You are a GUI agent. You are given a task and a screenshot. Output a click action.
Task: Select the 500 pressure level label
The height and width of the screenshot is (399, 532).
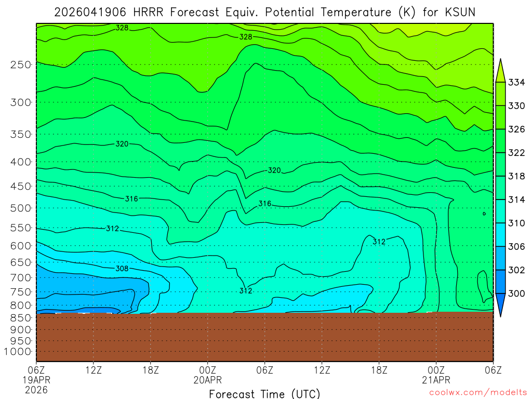pyautogui.click(x=21, y=208)
